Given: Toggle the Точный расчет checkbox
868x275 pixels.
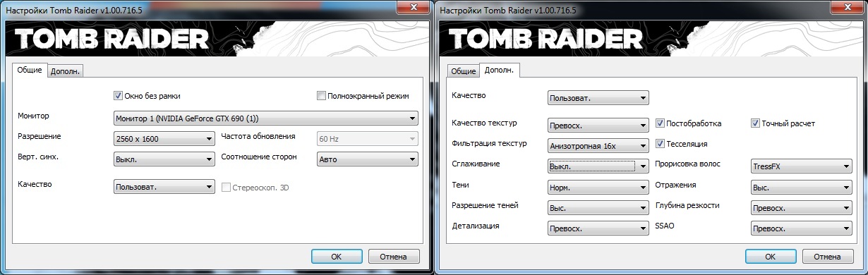Looking at the screenshot, I should tap(756, 123).
